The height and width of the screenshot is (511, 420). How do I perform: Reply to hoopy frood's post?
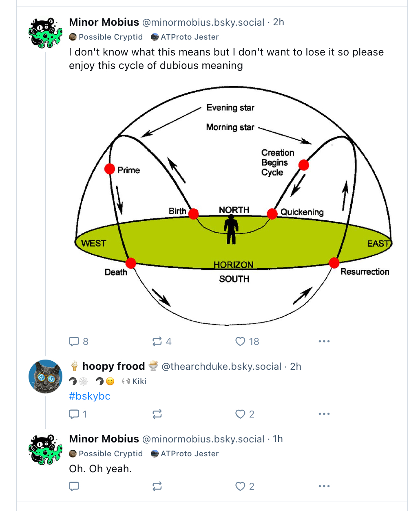click(x=74, y=414)
